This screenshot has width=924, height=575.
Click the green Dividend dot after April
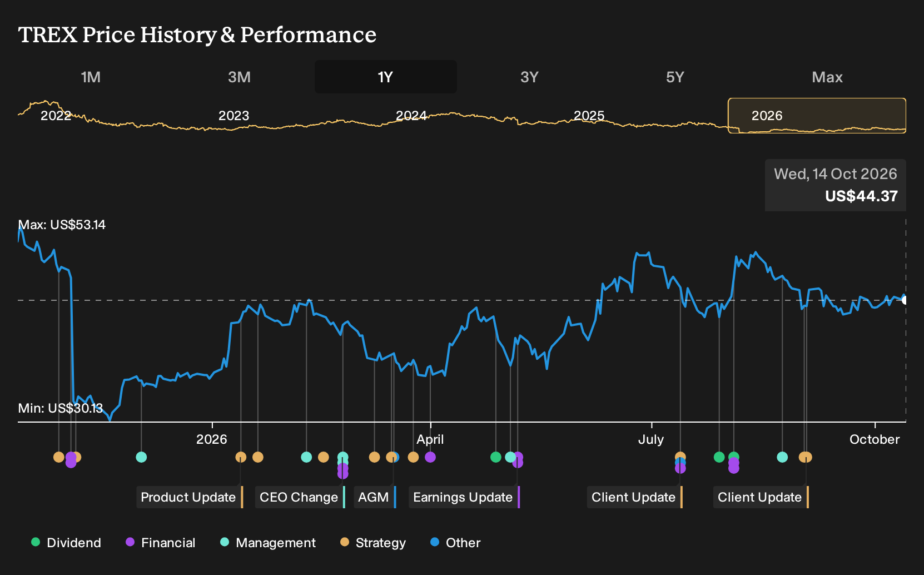(x=496, y=457)
